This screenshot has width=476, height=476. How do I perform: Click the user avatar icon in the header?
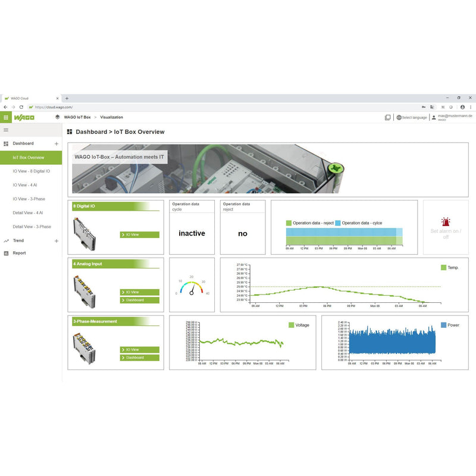pos(434,117)
